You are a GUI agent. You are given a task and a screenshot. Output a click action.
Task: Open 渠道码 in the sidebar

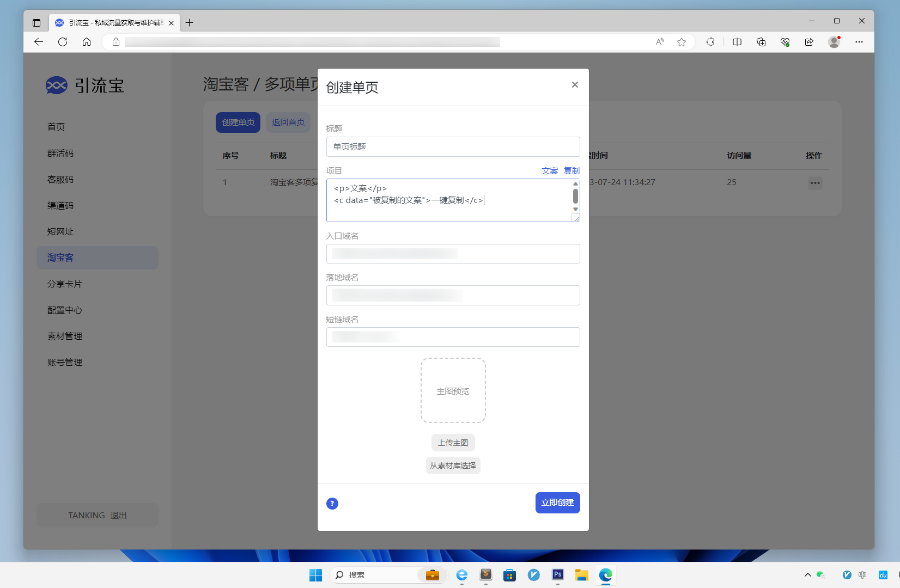pos(60,205)
